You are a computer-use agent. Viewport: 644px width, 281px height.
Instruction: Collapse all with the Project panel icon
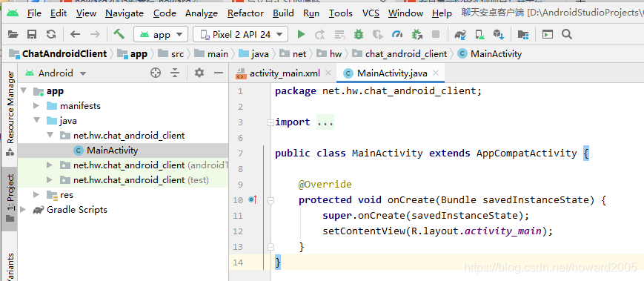pyautogui.click(x=175, y=73)
